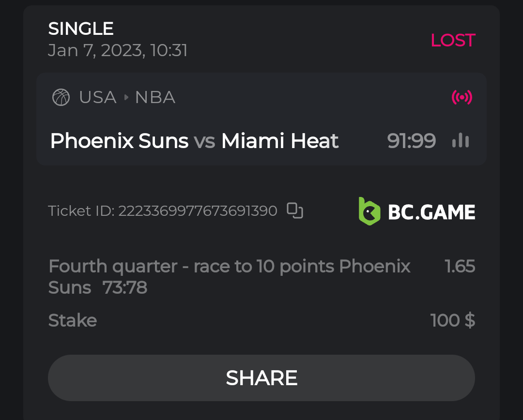
Task: Tap the pink live broadcast icon
Action: pos(461,97)
